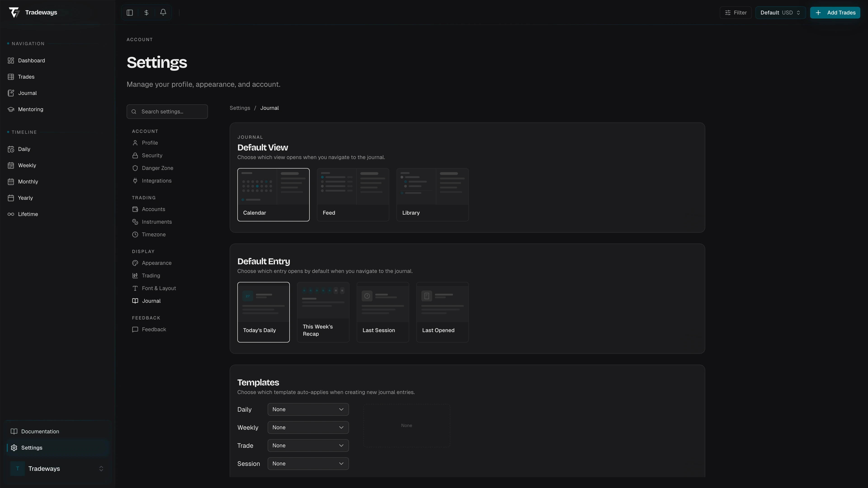The height and width of the screenshot is (488, 868).
Task: Expand the Daily template dropdown
Action: pos(308,410)
